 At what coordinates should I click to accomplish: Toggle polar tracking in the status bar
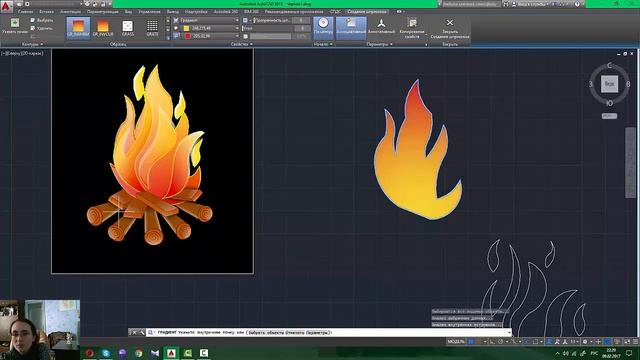coord(500,342)
